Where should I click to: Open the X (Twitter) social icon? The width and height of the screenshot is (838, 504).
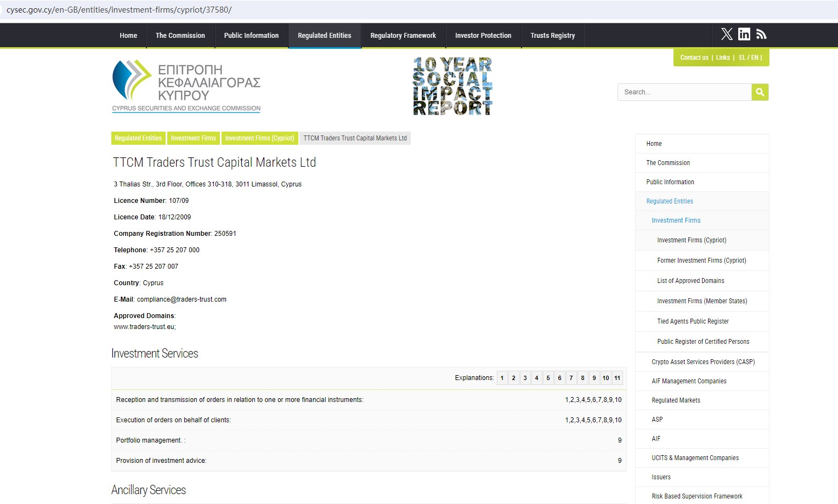click(x=727, y=35)
